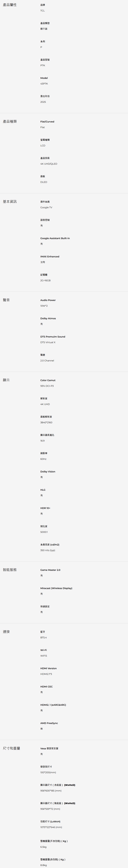Click the DTS Virtual X value
This screenshot has height=868, width=128.
point(48,342)
